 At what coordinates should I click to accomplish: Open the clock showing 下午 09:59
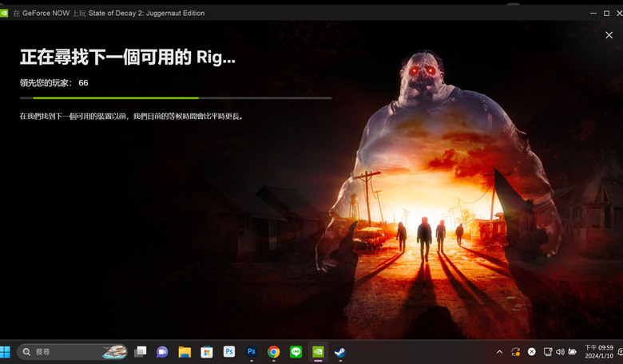click(599, 352)
